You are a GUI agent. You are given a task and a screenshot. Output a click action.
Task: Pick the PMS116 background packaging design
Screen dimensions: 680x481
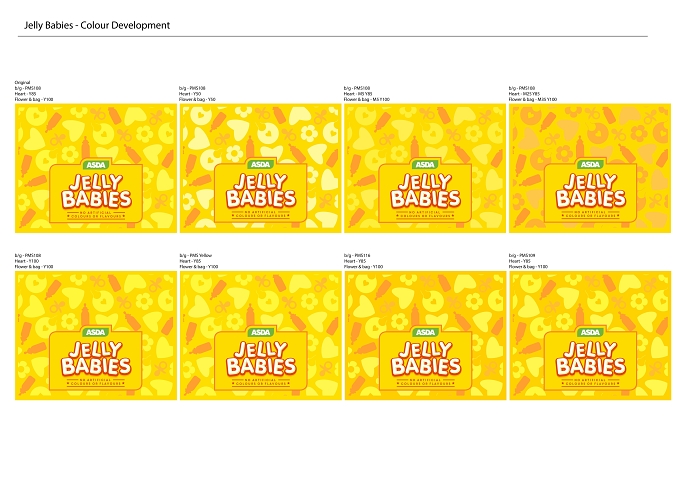pyautogui.click(x=425, y=336)
